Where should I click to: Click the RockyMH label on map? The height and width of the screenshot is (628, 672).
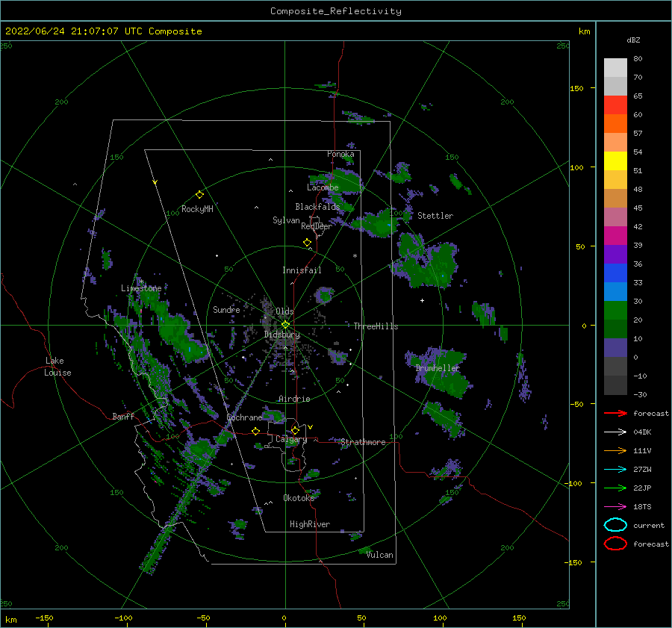click(197, 209)
